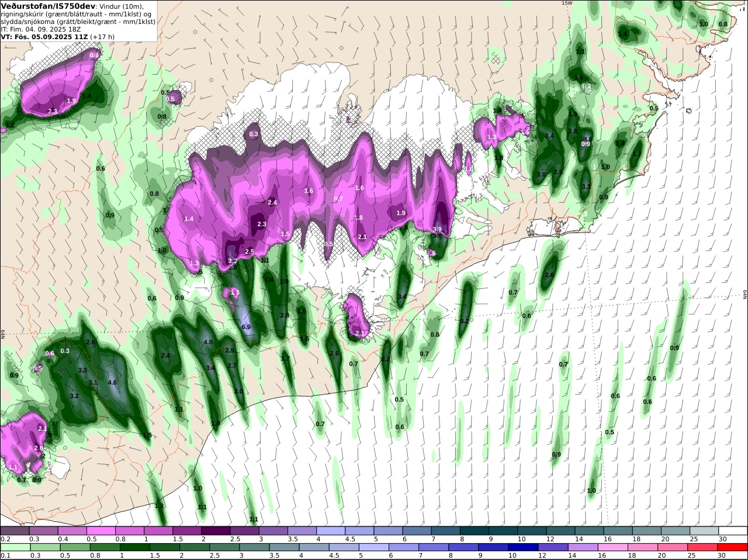Click valid time 'VT: Fös. 05.09.2025 11Z'
This screenshot has width=748, height=560.
(44, 36)
